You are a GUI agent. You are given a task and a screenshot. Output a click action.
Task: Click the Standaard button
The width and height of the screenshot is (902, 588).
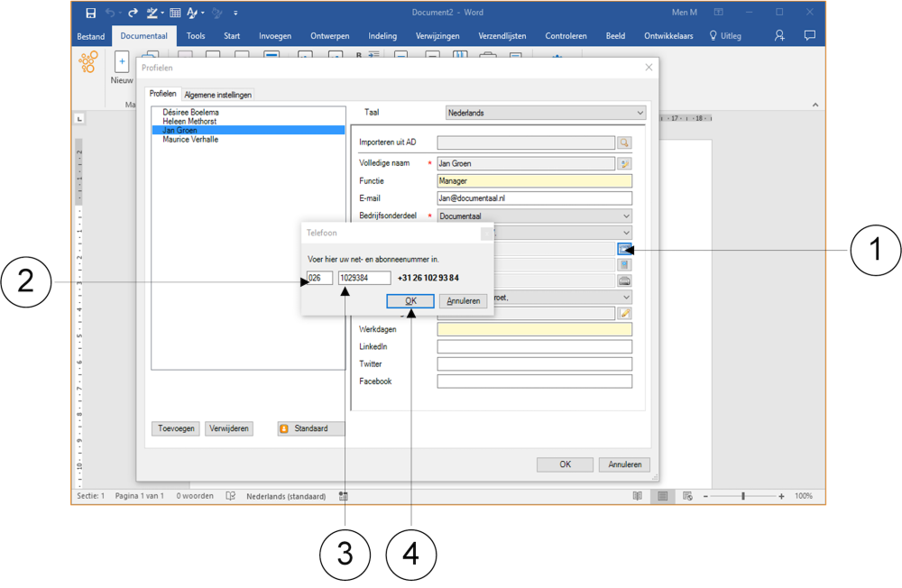coord(310,428)
